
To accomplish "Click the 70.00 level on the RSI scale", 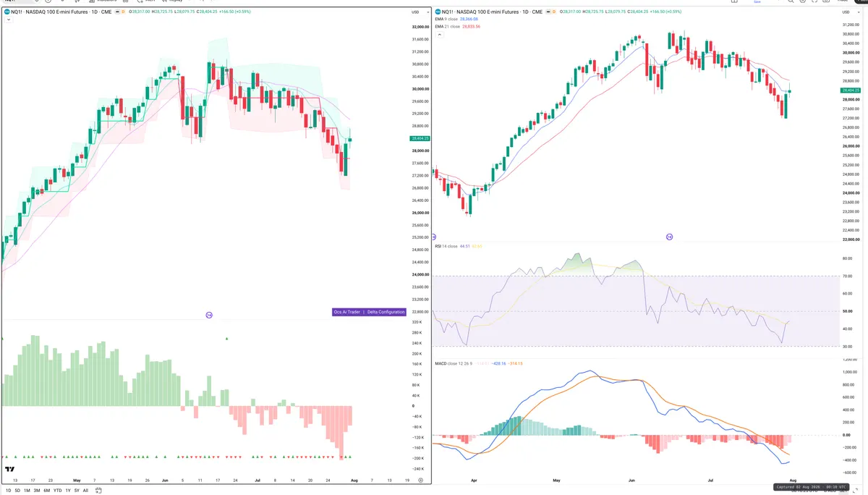I will tap(846, 276).
